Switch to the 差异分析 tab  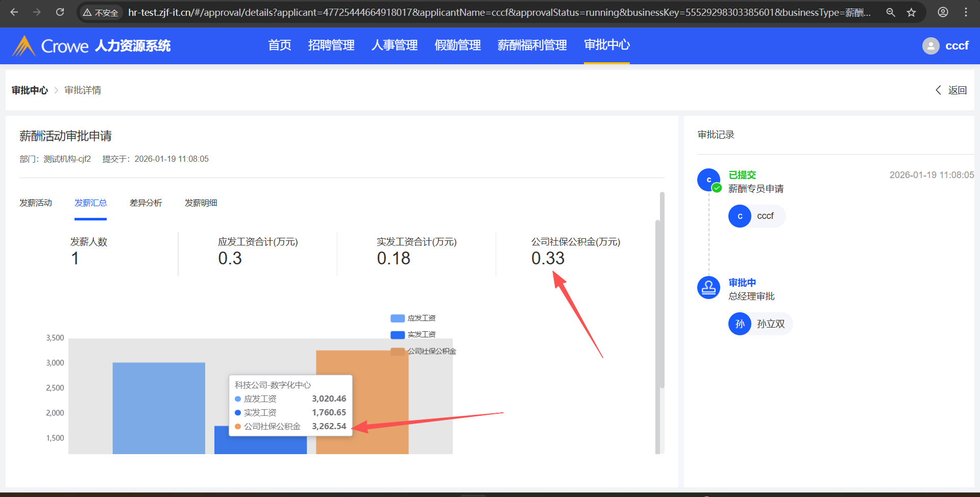point(145,203)
